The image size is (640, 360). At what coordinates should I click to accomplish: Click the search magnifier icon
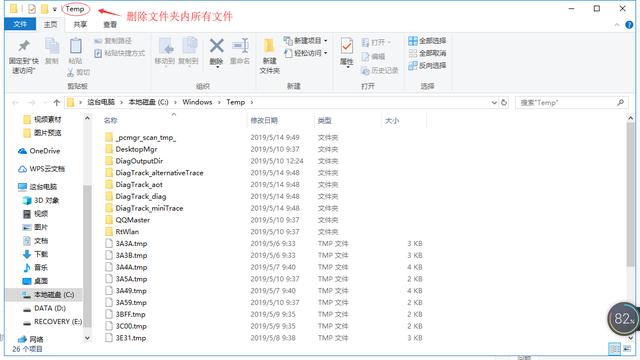coord(620,102)
